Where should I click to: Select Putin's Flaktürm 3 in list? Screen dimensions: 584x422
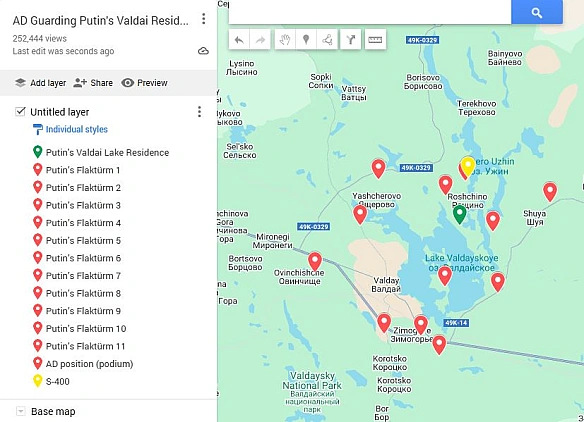tap(83, 205)
